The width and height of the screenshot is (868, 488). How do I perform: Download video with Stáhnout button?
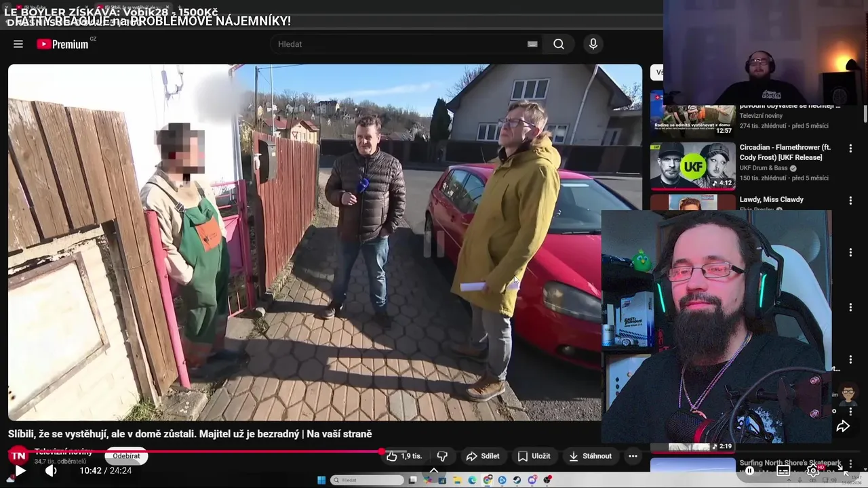pos(590,456)
